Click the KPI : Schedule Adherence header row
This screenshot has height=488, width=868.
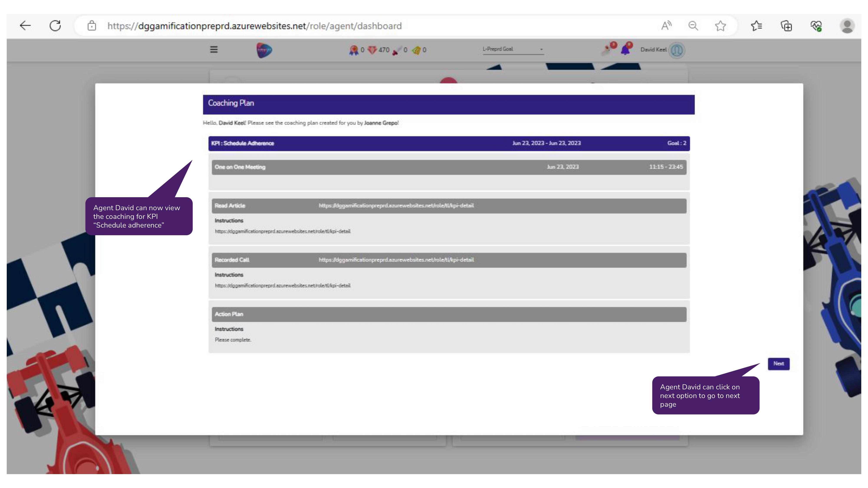click(449, 143)
